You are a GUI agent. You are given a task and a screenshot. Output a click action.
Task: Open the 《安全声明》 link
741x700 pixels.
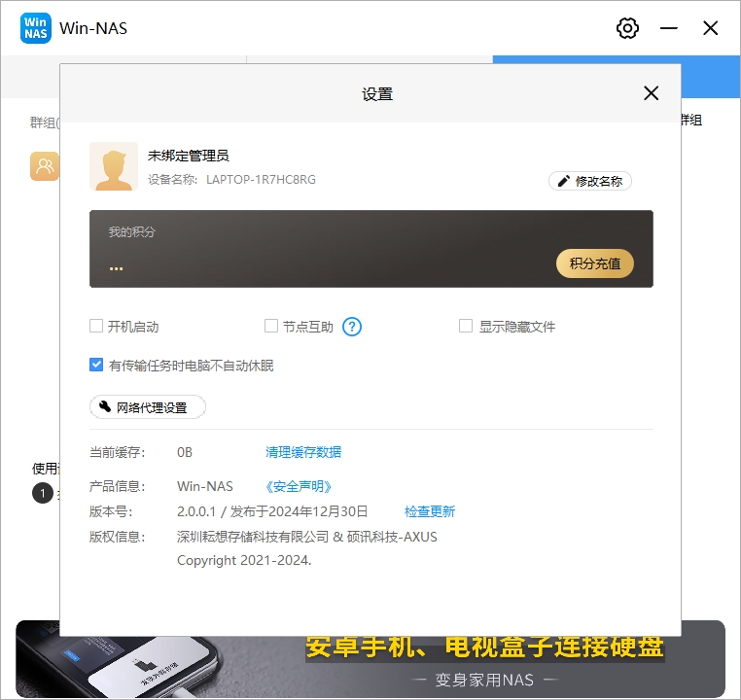point(299,486)
